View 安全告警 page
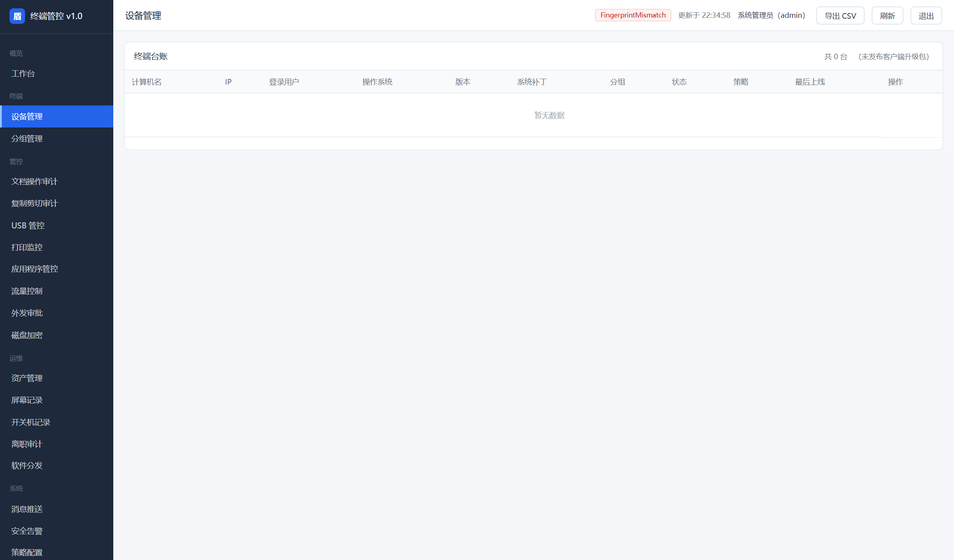954x560 pixels. pyautogui.click(x=56, y=531)
